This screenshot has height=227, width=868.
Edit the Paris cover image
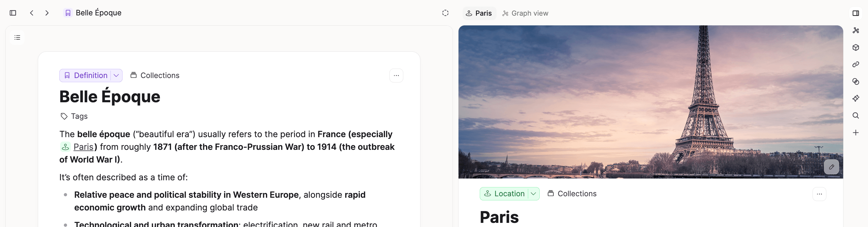pyautogui.click(x=831, y=167)
